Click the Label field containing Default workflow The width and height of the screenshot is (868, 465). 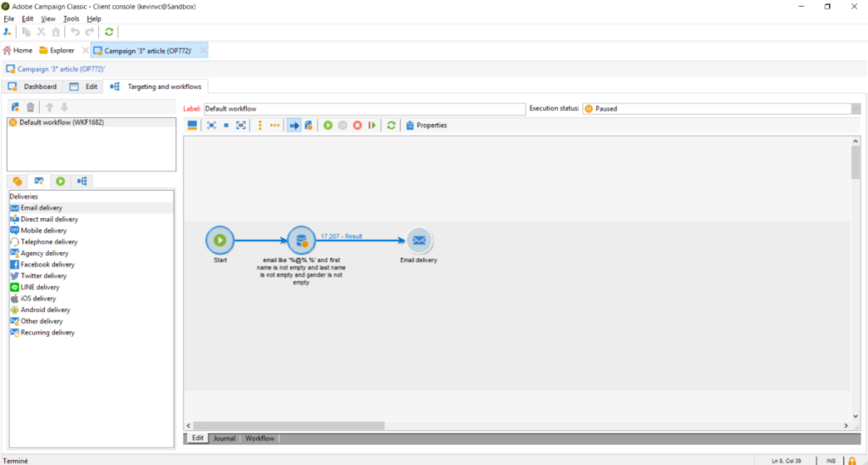click(364, 109)
